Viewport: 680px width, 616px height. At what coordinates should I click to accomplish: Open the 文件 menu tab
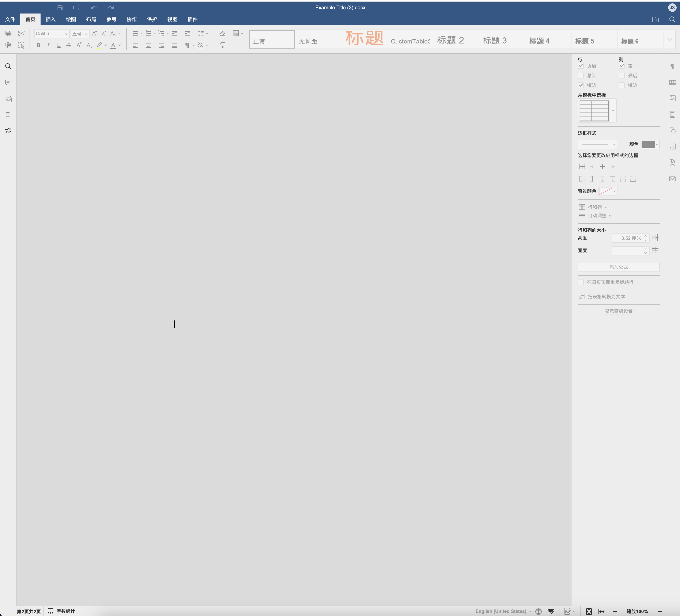coord(10,19)
